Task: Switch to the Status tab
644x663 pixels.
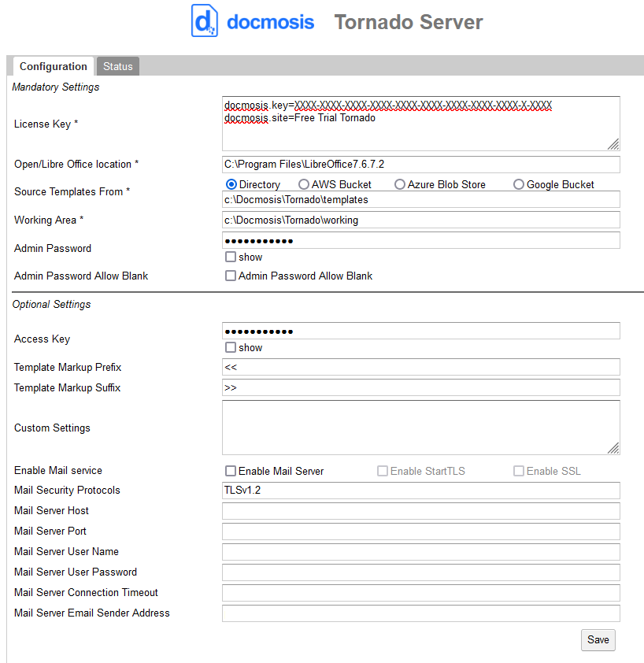Action: point(118,66)
